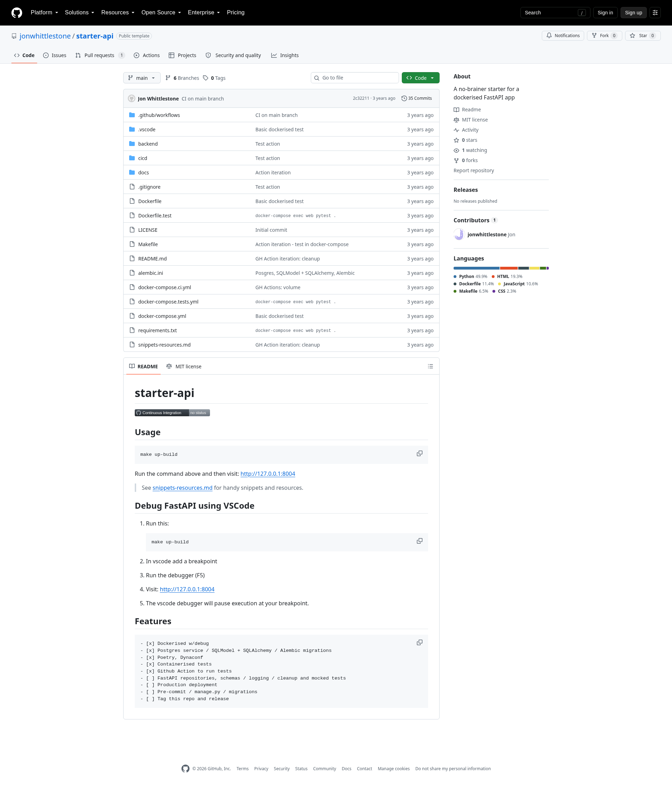The height and width of the screenshot is (787, 672).
Task: Fork the starter-api repository
Action: coord(604,36)
